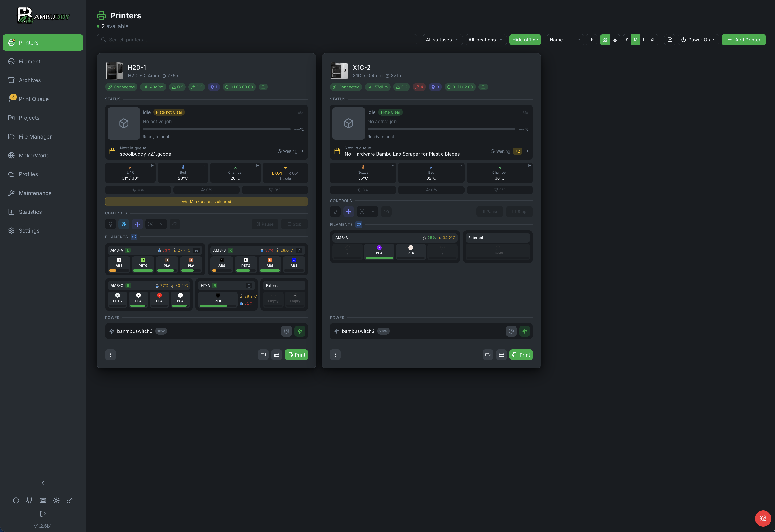The width and height of the screenshot is (775, 532).
Task: Click the Search printers field
Action: (257, 40)
